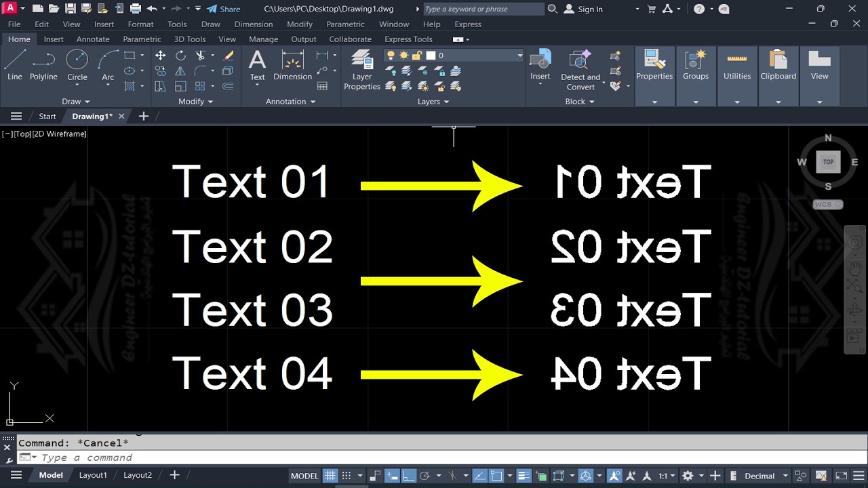Select the Arc tool

pos(108,66)
